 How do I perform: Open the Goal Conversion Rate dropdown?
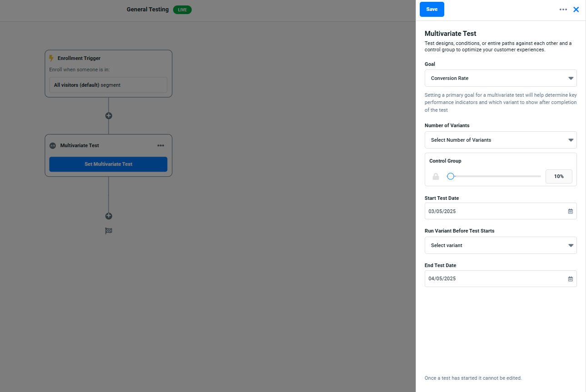(x=500, y=78)
